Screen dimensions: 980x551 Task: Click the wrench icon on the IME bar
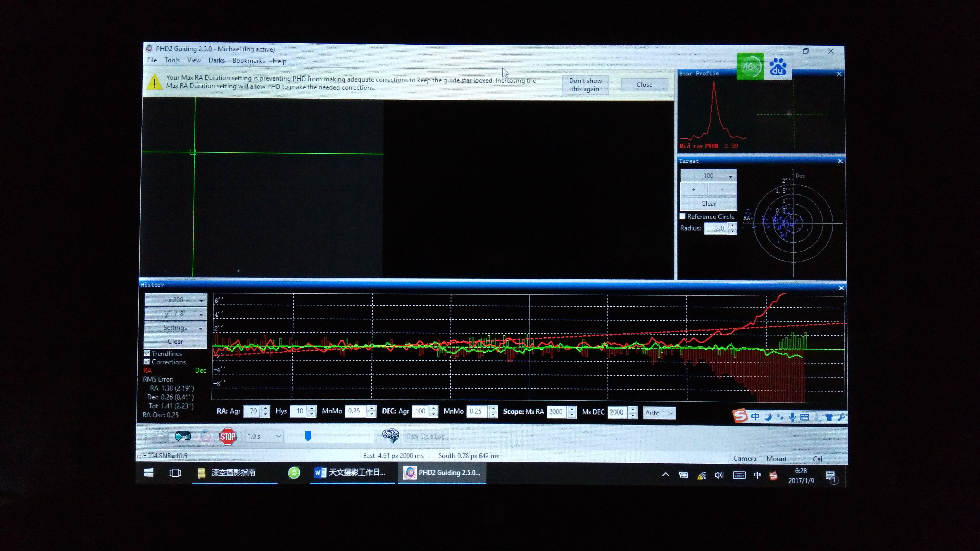841,417
